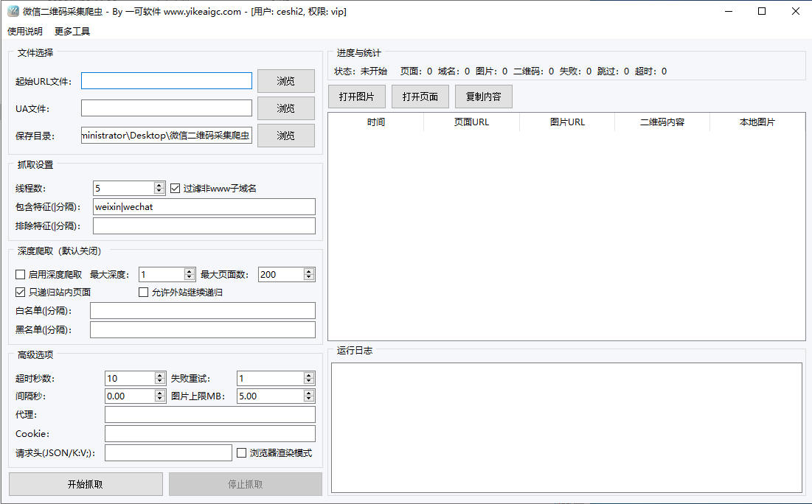This screenshot has width=812, height=504.
Task: Click inside the 运行日志 text area
Action: [566, 427]
